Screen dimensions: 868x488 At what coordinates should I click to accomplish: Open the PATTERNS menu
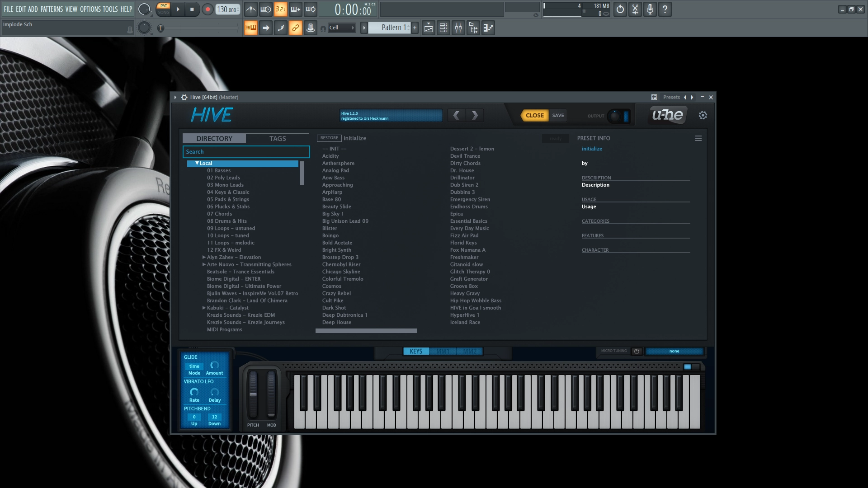[x=52, y=9]
